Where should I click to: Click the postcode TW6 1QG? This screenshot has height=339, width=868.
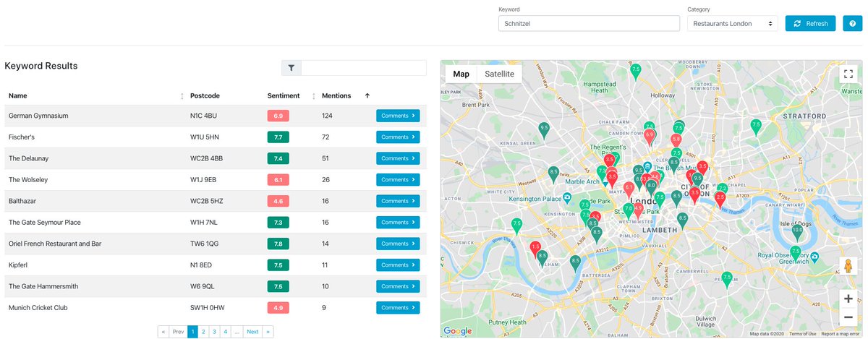tap(206, 244)
